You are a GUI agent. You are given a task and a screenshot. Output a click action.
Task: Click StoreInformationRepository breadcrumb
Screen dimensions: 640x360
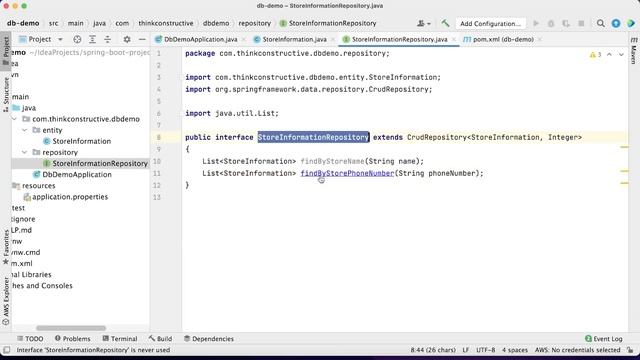[x=328, y=23]
